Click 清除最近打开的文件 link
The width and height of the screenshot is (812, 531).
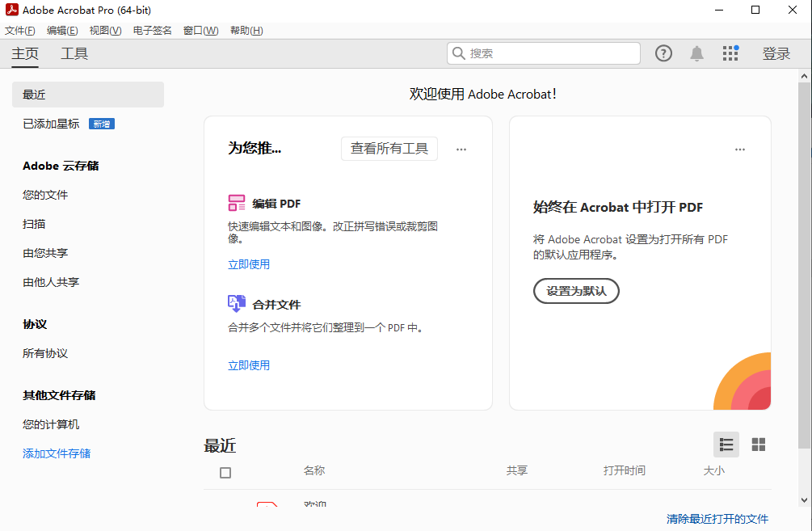pos(717,519)
